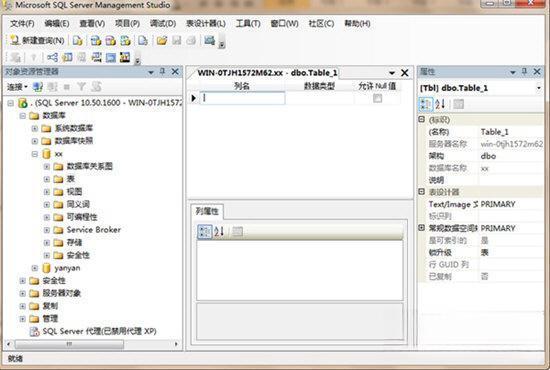Click the Open File folder icon

162,41
